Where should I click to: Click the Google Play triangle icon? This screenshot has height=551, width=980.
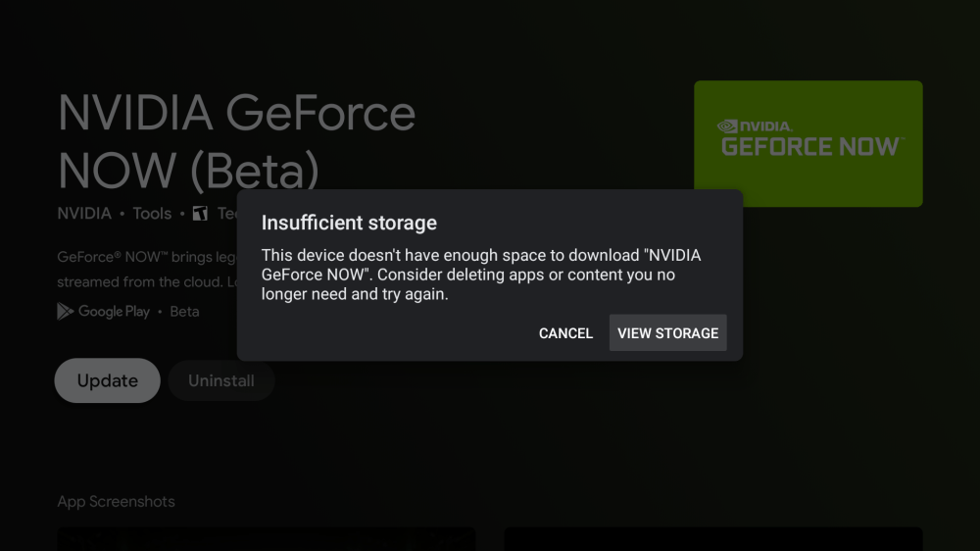66,312
